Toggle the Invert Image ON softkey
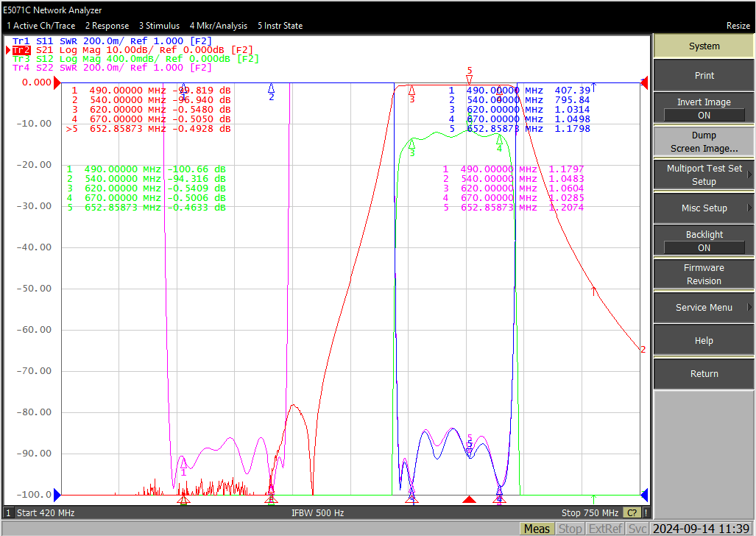Screen dimensions: 756x536 point(704,108)
